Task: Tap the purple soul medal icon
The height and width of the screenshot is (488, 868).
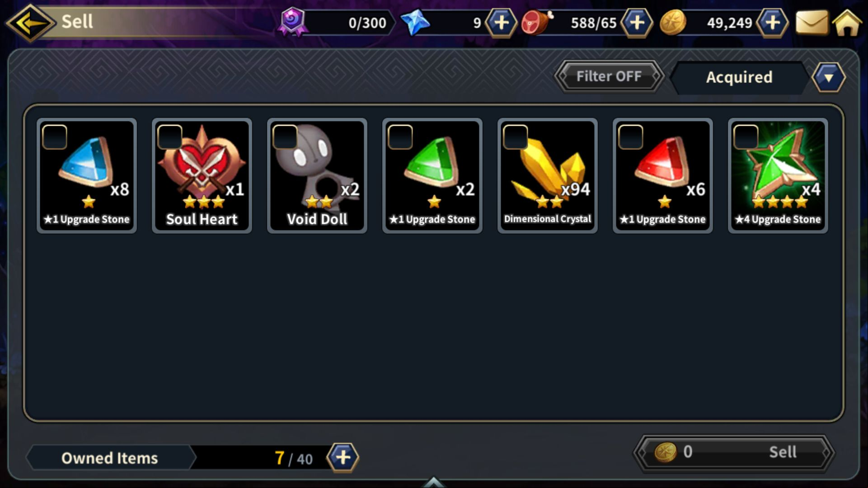Action: click(292, 21)
